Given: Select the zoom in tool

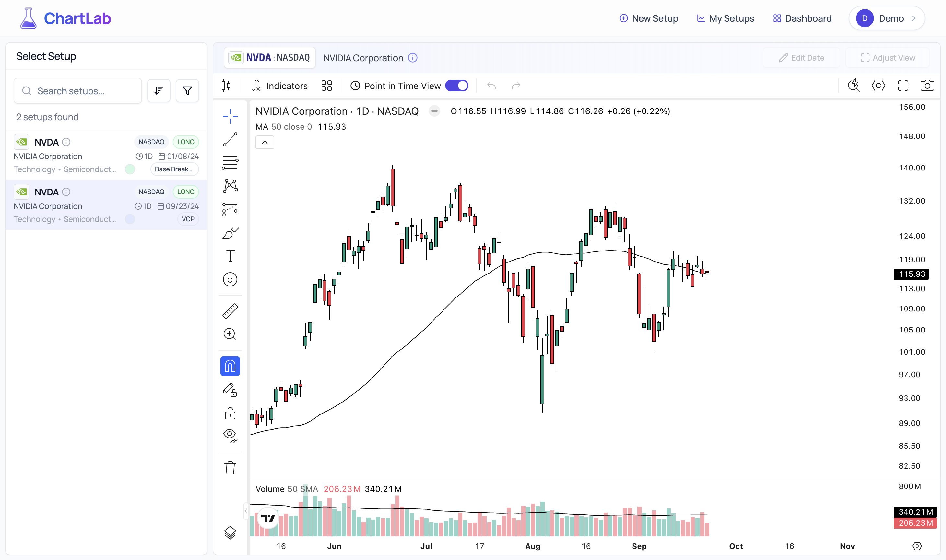Looking at the screenshot, I should point(230,334).
